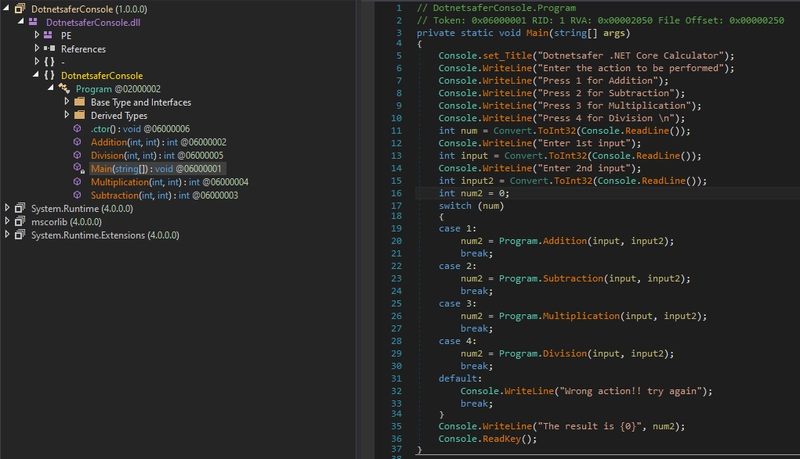Image resolution: width=800 pixels, height=459 pixels.
Task: Expand the Derived Types folder
Action: pos(67,115)
